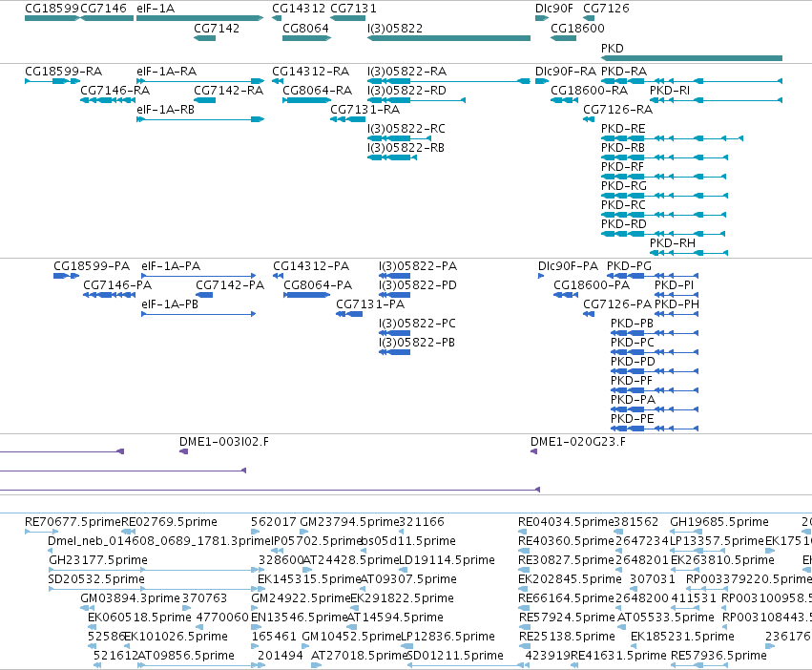Image resolution: width=812 pixels, height=670 pixels.
Task: Click the CG8064-PA protein label
Action: pos(318,285)
